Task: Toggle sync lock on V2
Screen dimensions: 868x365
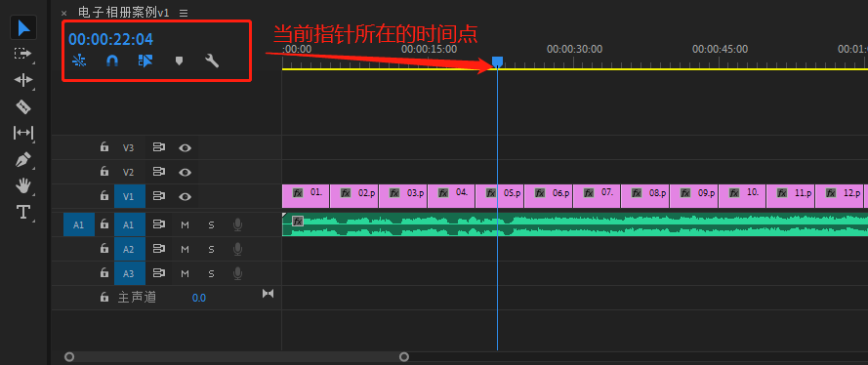Action: coord(159,172)
